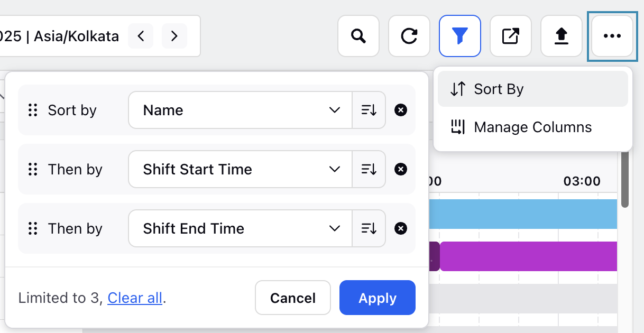Image resolution: width=644 pixels, height=333 pixels.
Task: Click the Apply button
Action: coord(378,298)
